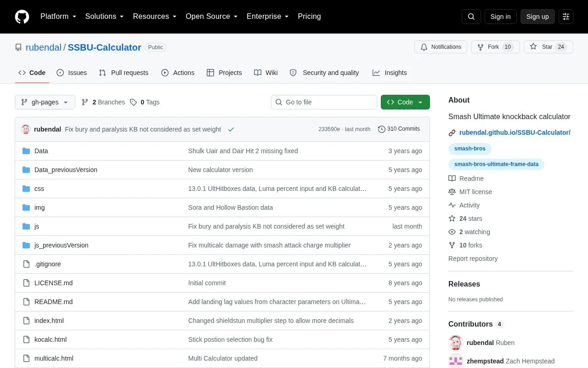Click the Data folder icon
This screenshot has height=368, width=588.
click(x=26, y=151)
